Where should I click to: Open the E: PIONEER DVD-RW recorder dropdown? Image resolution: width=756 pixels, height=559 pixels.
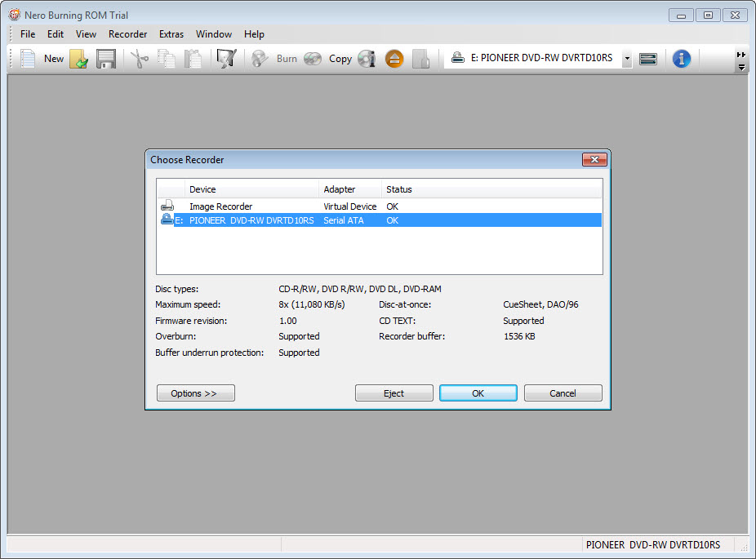click(627, 58)
